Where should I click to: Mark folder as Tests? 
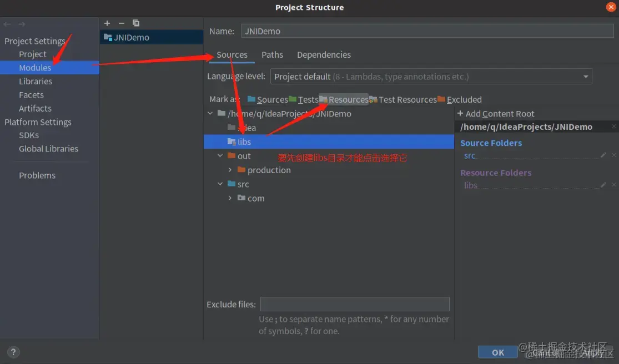(303, 99)
